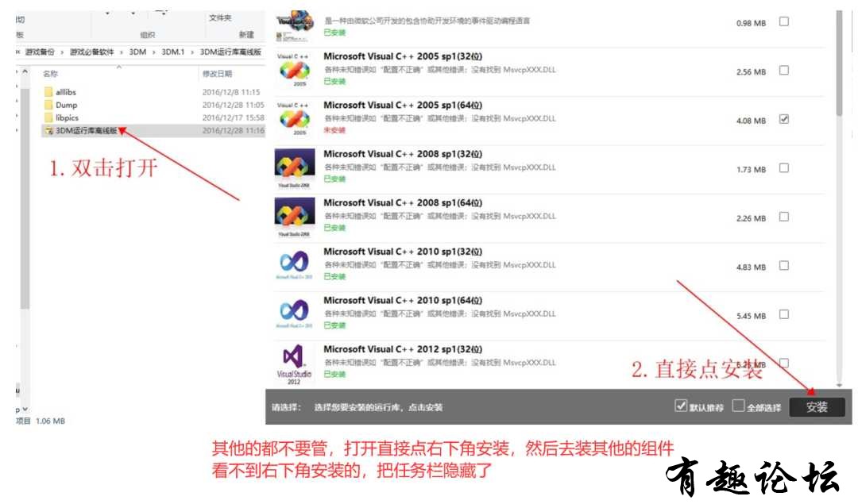Go to the 3DM.1 breadcrumb folder
The height and width of the screenshot is (504, 858).
pyautogui.click(x=173, y=52)
